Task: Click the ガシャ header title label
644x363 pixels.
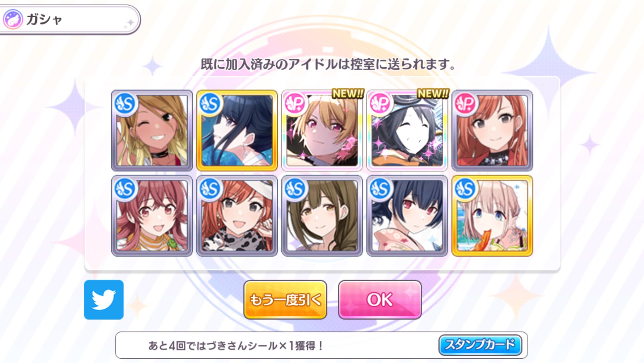Action: click(44, 19)
